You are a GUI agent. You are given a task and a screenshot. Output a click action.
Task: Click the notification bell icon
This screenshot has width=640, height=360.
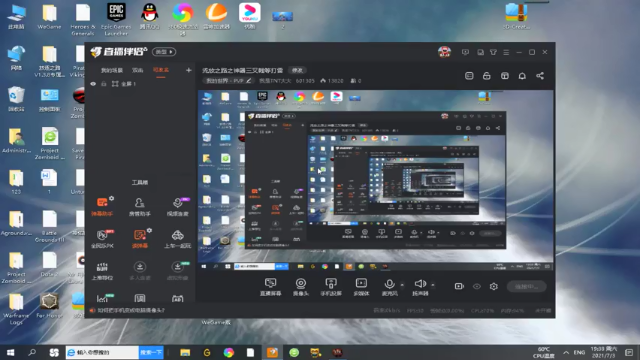click(522, 76)
